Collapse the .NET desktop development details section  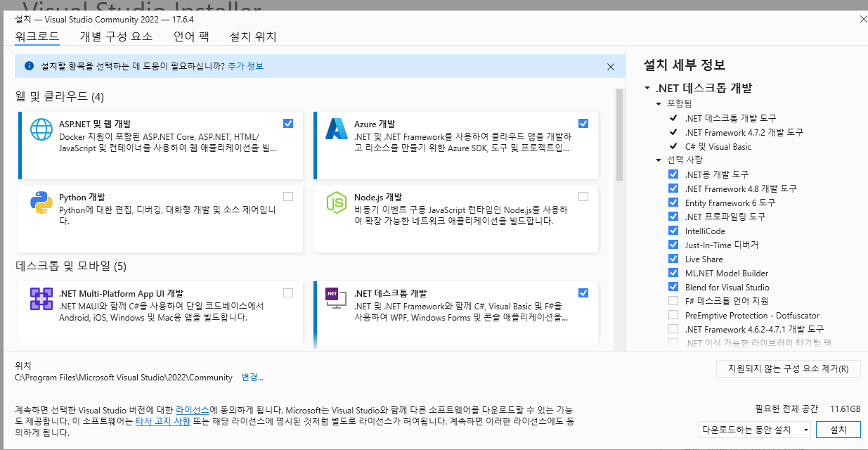[x=647, y=89]
